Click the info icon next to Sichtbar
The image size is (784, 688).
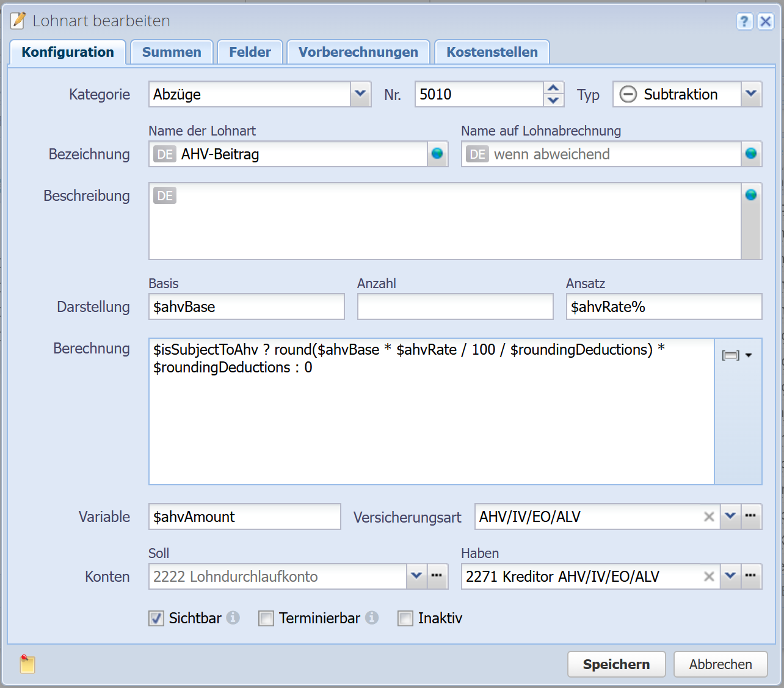coord(233,618)
